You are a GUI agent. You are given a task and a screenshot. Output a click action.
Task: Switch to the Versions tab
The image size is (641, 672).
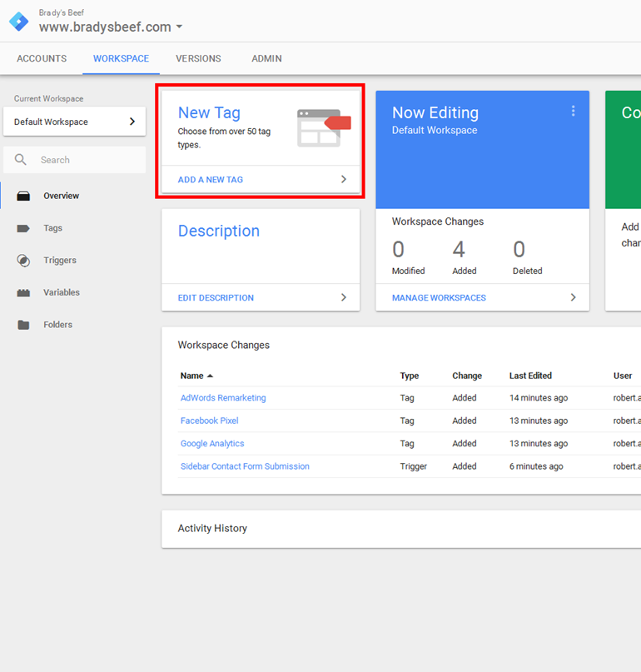[x=198, y=59]
